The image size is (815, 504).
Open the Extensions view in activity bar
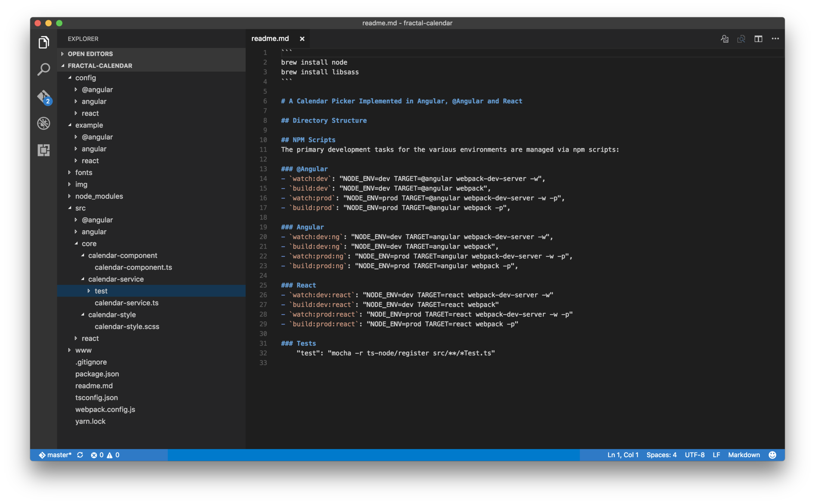44,150
